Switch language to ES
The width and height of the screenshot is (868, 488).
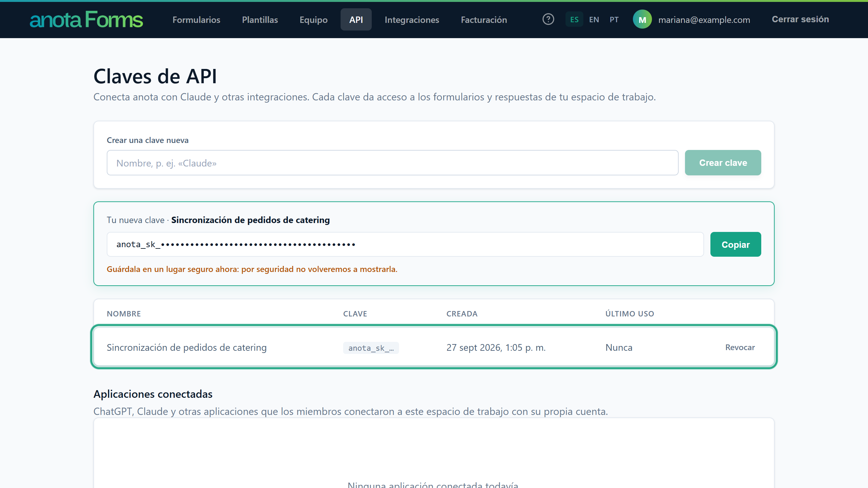pyautogui.click(x=574, y=19)
